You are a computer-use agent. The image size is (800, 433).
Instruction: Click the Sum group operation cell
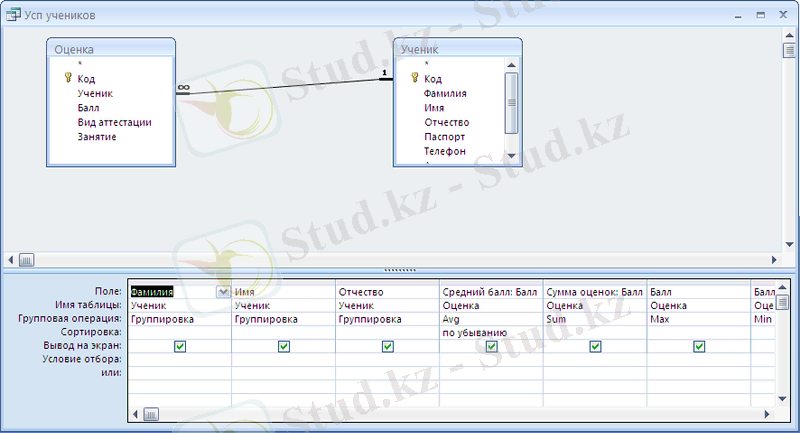(595, 319)
